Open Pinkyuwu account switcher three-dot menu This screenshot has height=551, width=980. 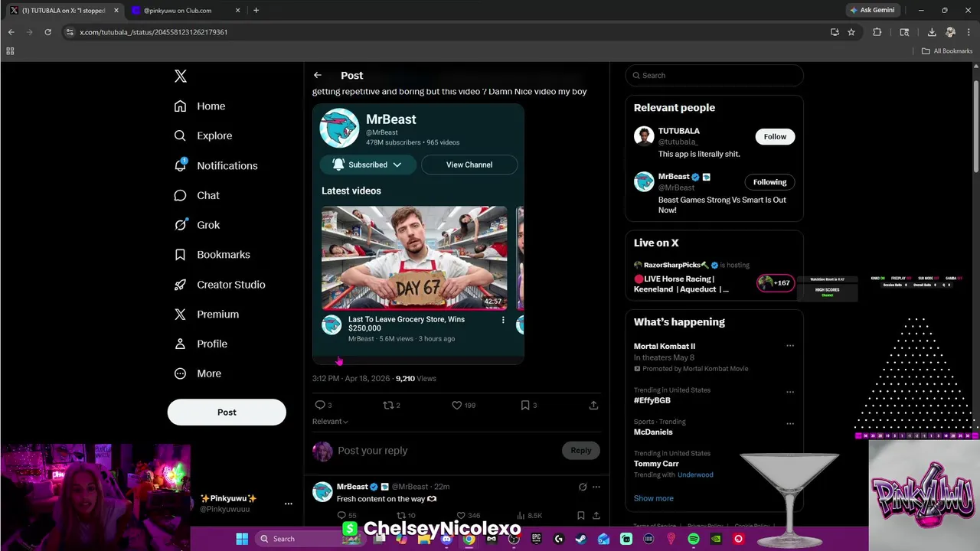[289, 504]
